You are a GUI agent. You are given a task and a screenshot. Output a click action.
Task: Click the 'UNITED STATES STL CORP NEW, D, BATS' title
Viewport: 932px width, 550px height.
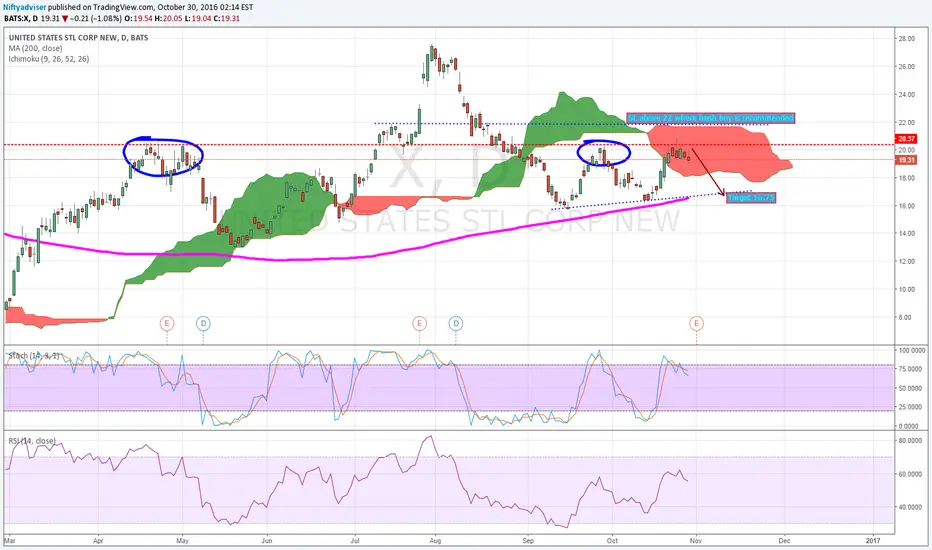[78, 37]
